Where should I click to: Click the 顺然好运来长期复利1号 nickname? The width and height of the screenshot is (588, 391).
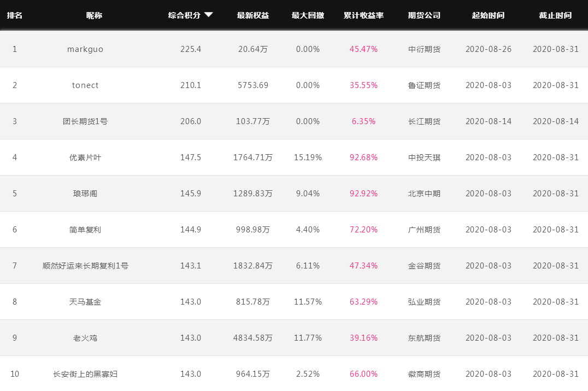[85, 266]
